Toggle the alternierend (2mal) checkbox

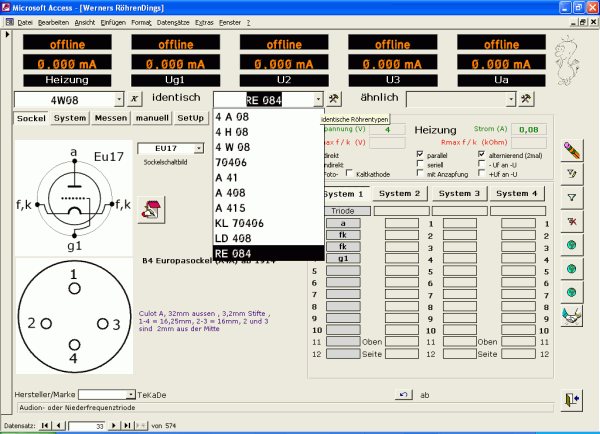pyautogui.click(x=481, y=154)
